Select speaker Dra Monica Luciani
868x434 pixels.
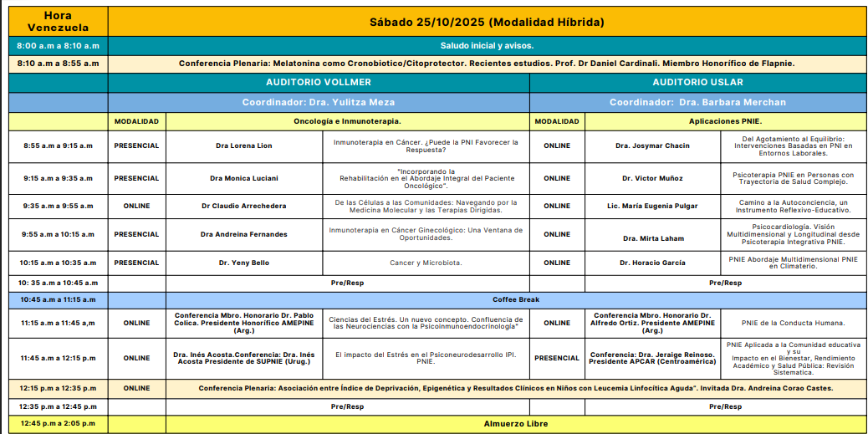243,178
